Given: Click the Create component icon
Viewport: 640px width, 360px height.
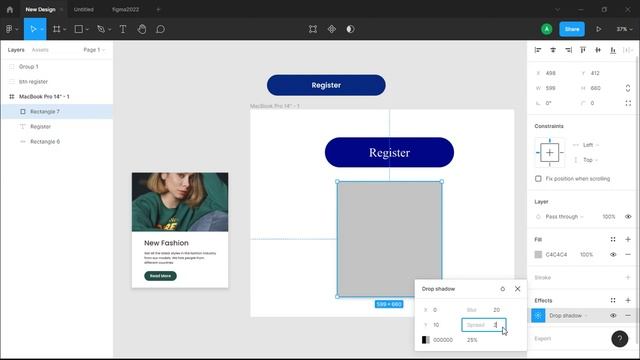Looking at the screenshot, I should [x=331, y=29].
